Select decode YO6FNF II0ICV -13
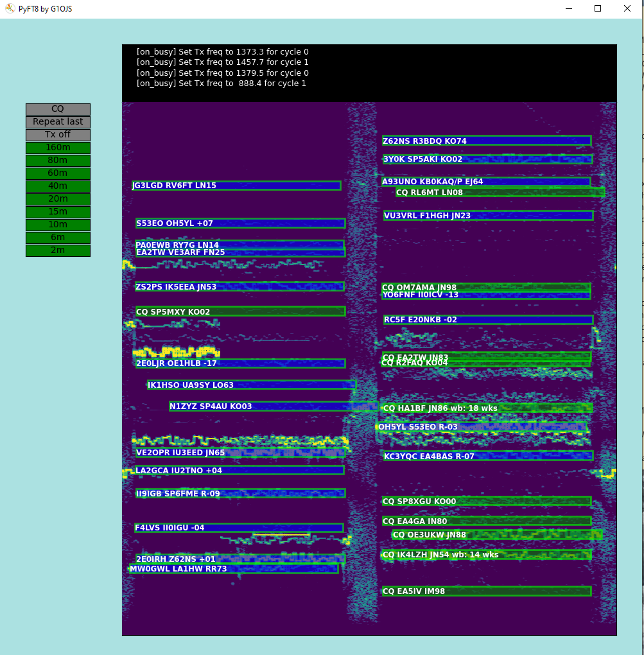 (x=486, y=295)
